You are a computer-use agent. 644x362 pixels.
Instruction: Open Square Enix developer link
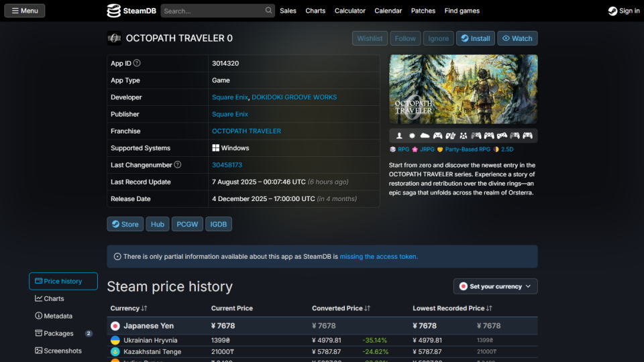click(230, 97)
